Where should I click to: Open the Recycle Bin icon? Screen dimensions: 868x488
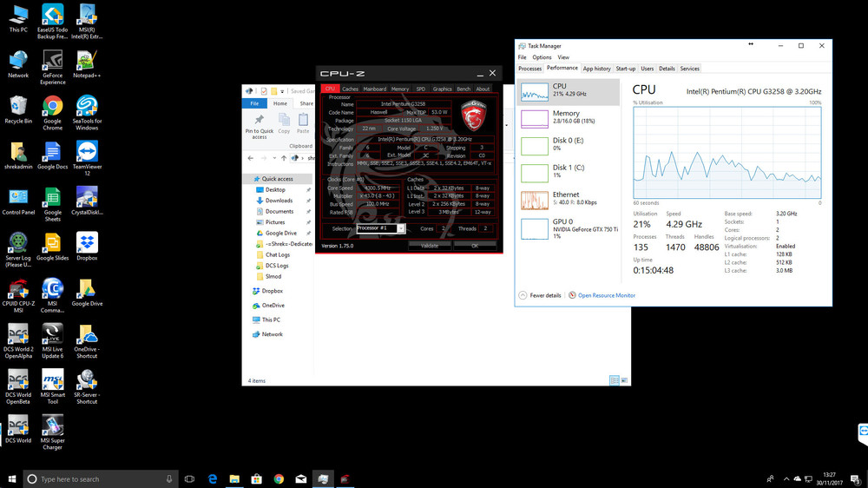(x=18, y=109)
